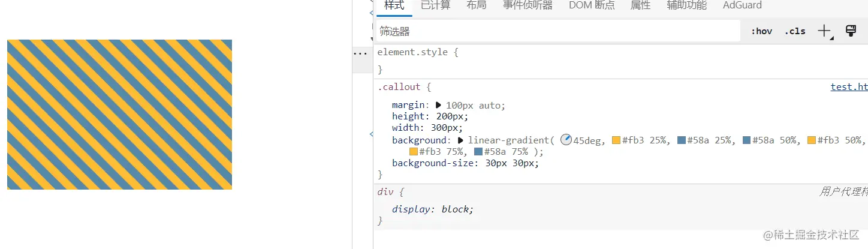Viewport: 868px width, 249px height.
Task: Expand the margin shorthand triangle
Action: click(439, 105)
